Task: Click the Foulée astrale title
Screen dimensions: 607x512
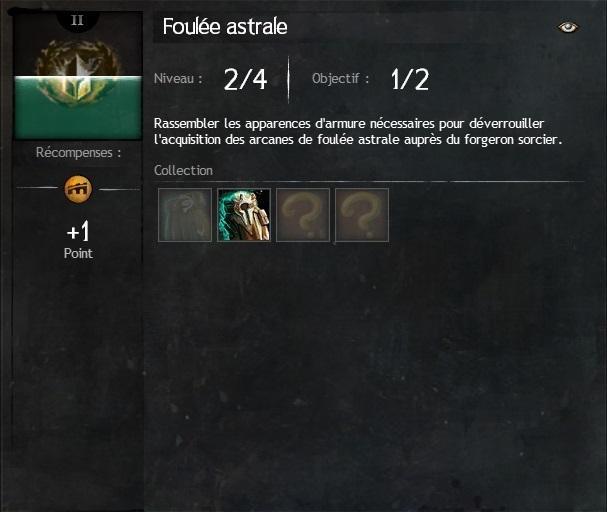Action: tap(225, 27)
